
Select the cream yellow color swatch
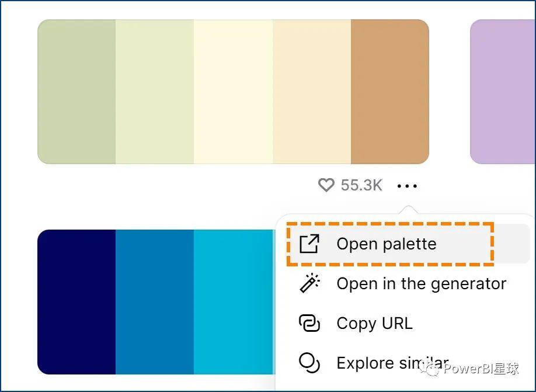(x=233, y=92)
